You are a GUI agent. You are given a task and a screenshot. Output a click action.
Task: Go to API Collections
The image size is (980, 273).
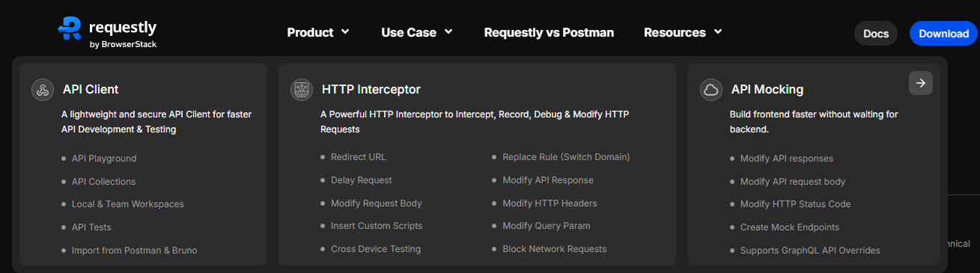tap(103, 182)
